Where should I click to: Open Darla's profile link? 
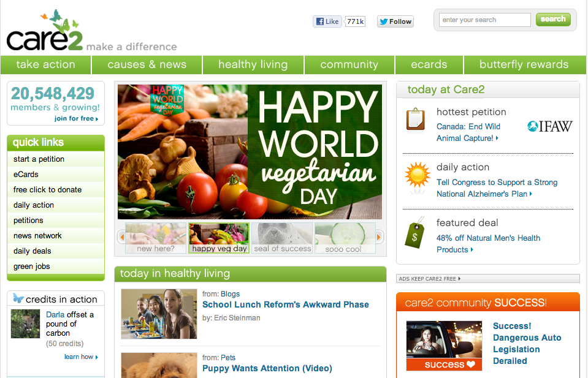click(55, 315)
